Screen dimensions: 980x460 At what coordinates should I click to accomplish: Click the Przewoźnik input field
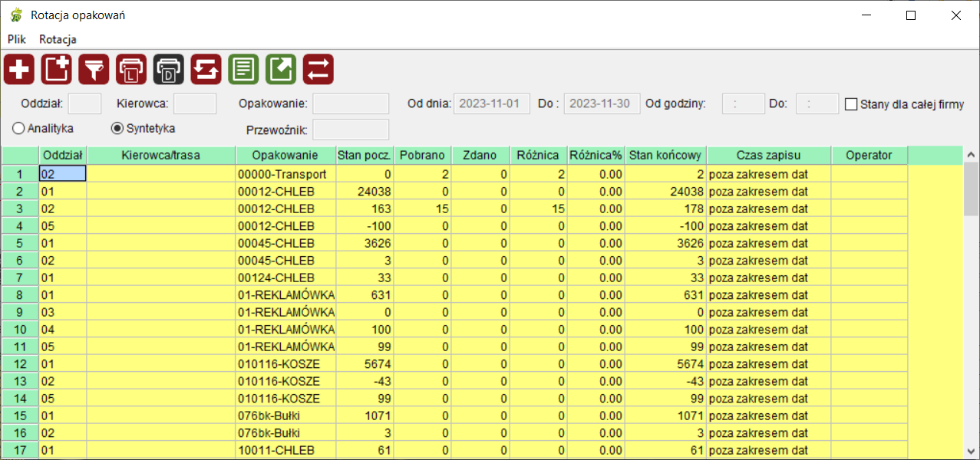351,130
